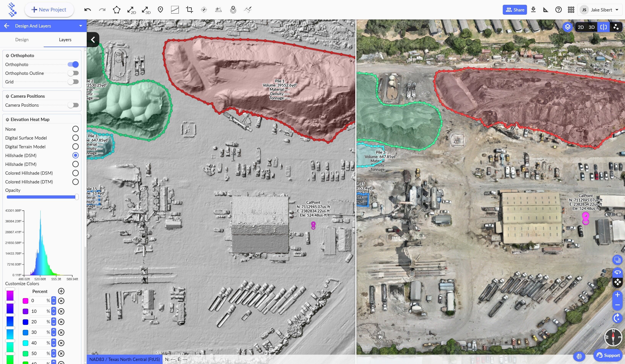625x364 pixels.
Task: Open the help question mark icon
Action: 559,10
